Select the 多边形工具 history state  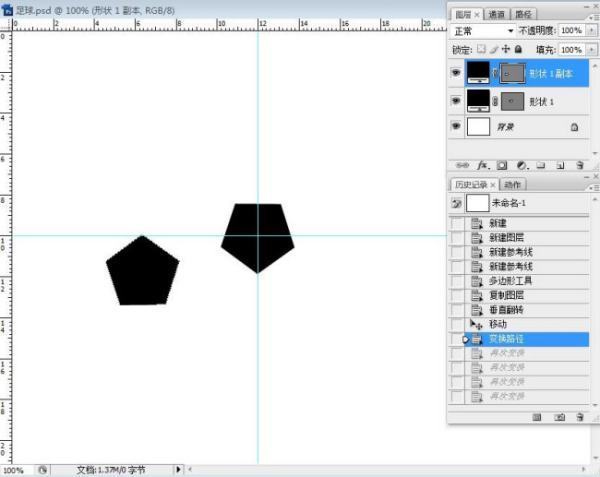(x=510, y=281)
